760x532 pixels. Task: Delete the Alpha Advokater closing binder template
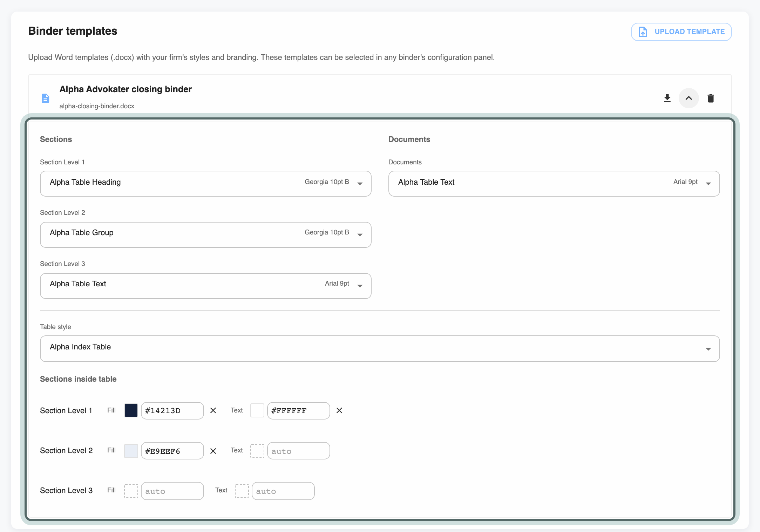(x=711, y=98)
